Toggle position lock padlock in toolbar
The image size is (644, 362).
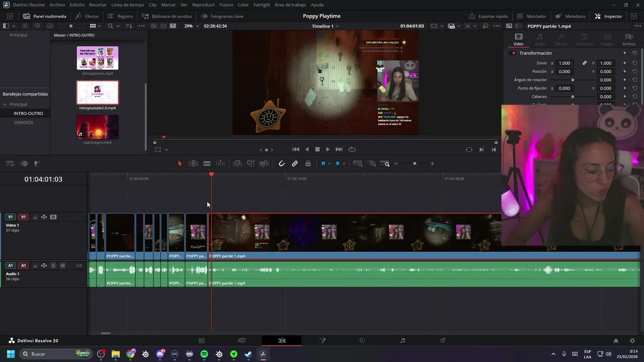tap(308, 163)
